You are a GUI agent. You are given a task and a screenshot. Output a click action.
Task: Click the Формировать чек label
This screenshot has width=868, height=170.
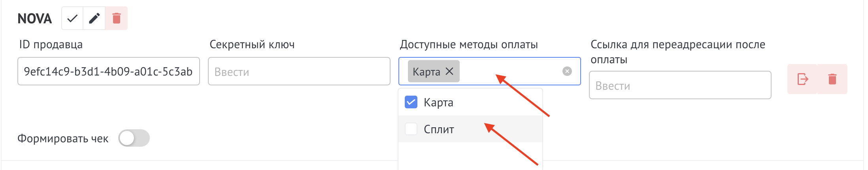(63, 139)
